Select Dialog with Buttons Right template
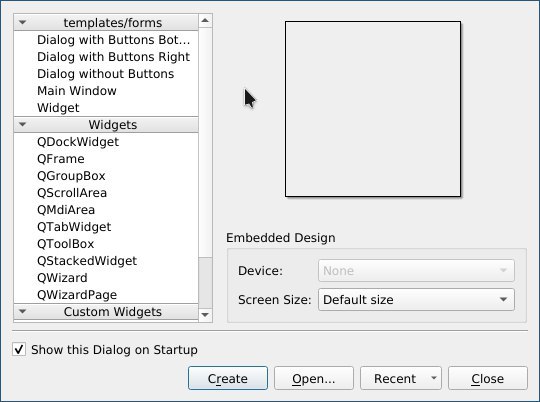Image resolution: width=540 pixels, height=402 pixels. [106, 56]
